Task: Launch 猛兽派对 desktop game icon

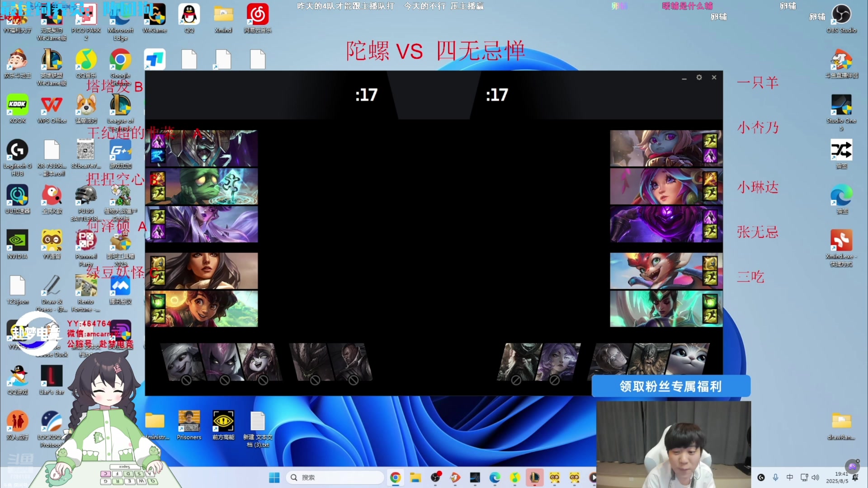Action: (x=86, y=109)
